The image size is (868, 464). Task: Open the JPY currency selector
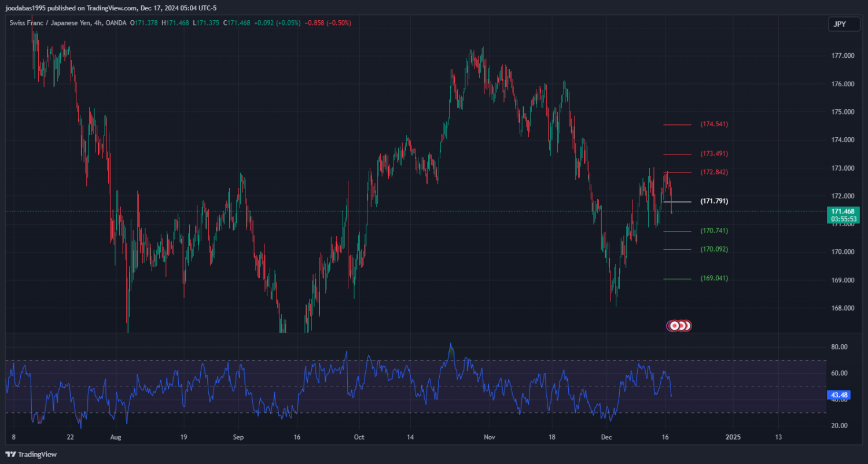840,24
